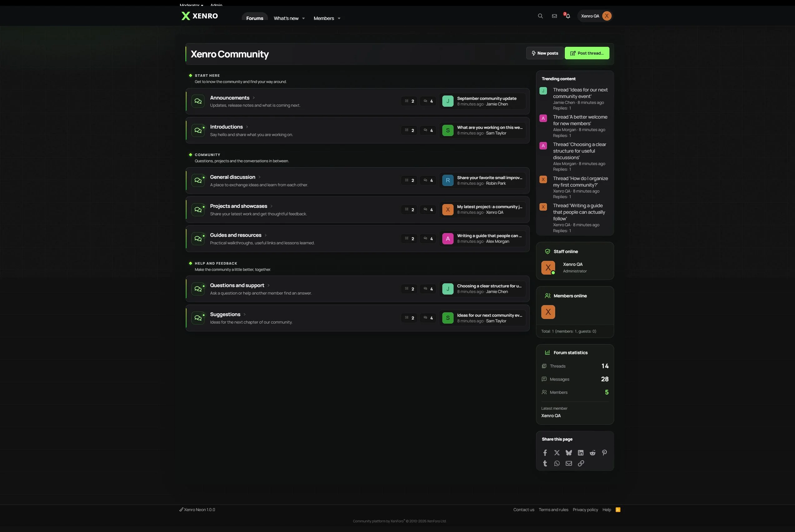
Task: Open the Xenro QA account menu
Action: (x=595, y=16)
